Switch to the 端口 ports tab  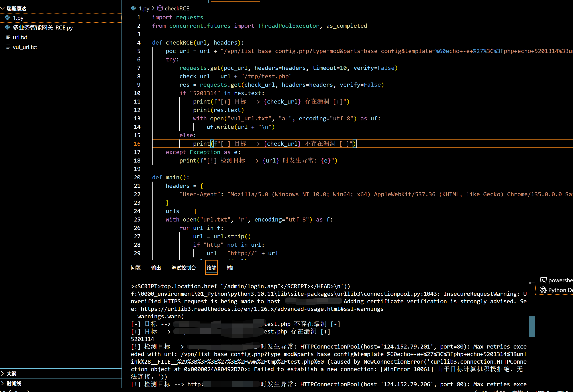coord(232,268)
